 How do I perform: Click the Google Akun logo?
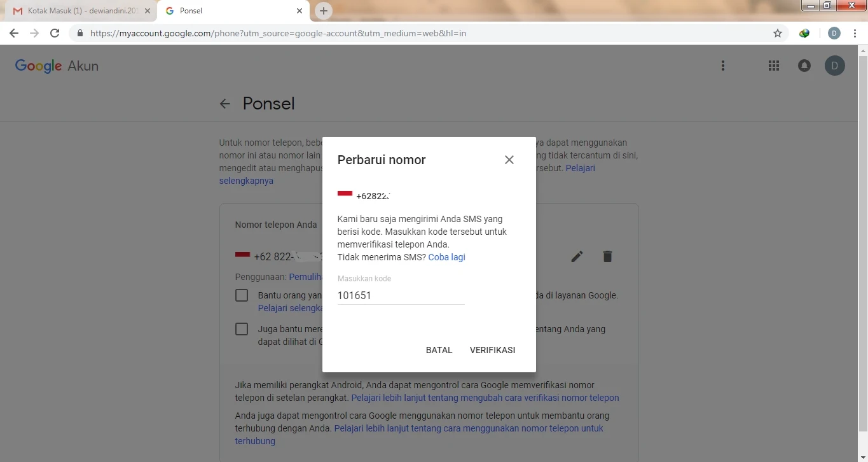click(57, 66)
